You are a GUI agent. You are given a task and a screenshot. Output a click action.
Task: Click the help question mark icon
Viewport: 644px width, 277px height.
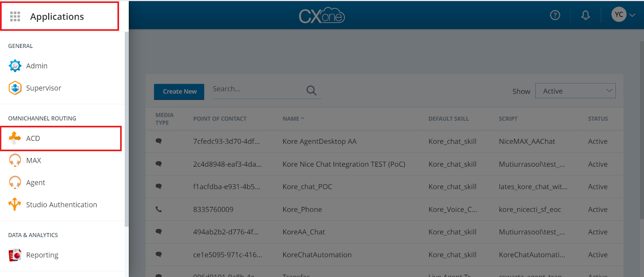click(555, 15)
